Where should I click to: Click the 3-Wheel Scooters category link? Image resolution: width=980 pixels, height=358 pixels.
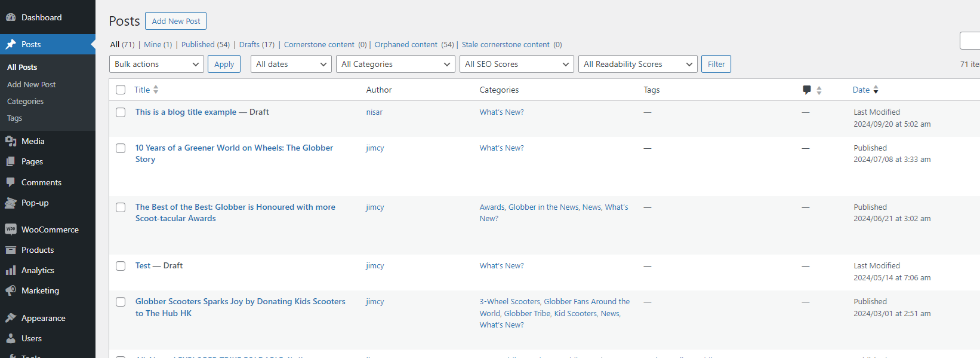coord(510,301)
